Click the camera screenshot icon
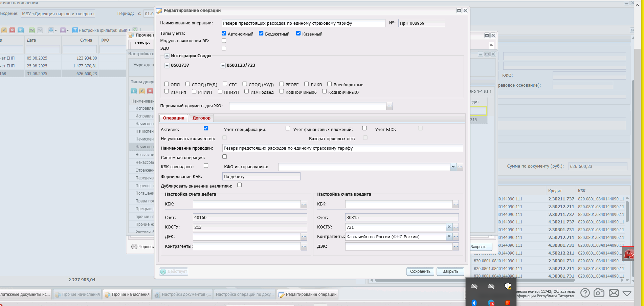This screenshot has width=644, height=306. click(599, 293)
